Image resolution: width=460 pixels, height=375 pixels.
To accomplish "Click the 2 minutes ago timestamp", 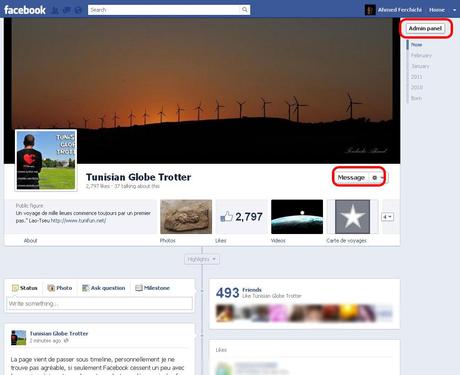I will [x=45, y=341].
